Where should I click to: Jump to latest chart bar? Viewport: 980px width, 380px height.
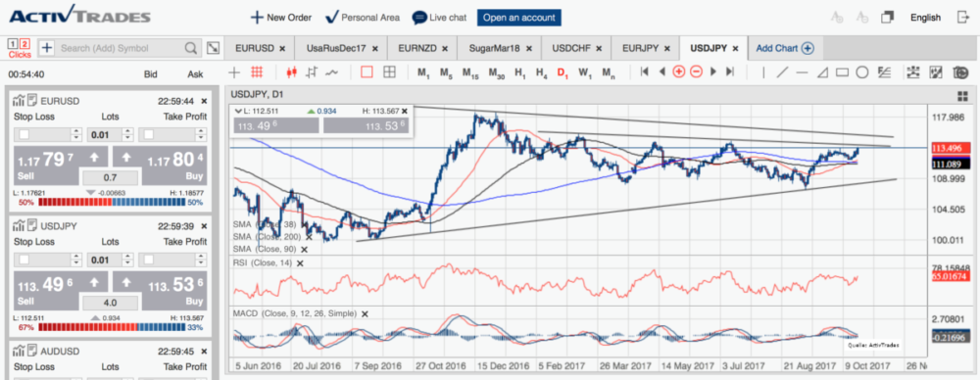(729, 72)
